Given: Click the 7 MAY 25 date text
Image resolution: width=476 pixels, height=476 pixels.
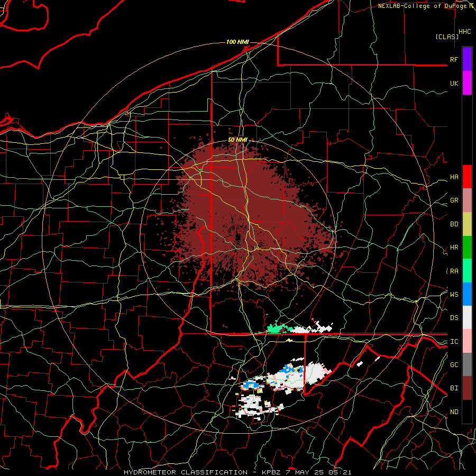Looking at the screenshot, I should point(304,472).
